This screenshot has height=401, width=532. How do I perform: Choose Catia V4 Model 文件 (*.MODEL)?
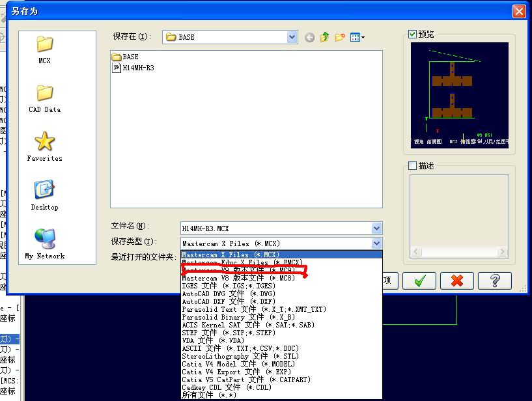tap(281, 364)
